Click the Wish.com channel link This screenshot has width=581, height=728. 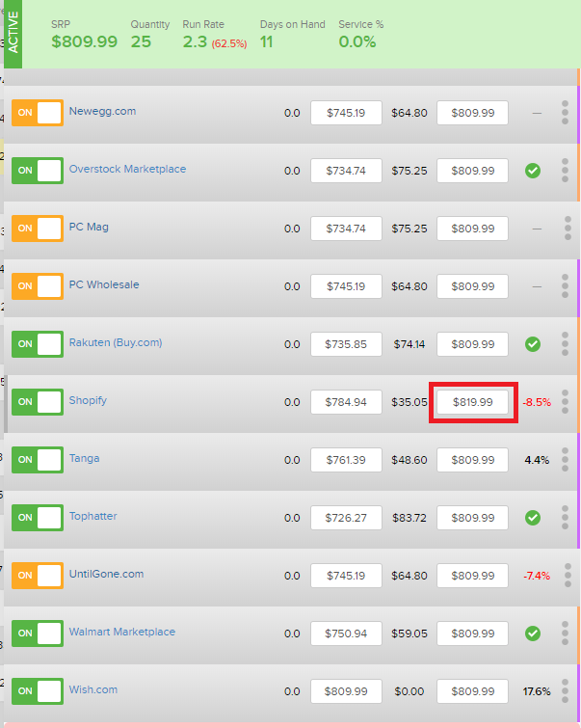pos(93,690)
